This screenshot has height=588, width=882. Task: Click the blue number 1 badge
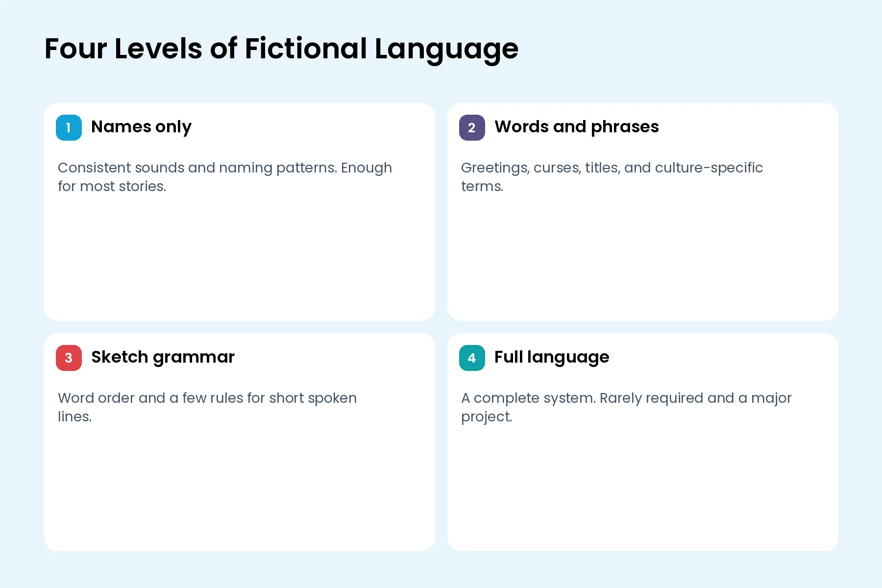click(x=69, y=128)
